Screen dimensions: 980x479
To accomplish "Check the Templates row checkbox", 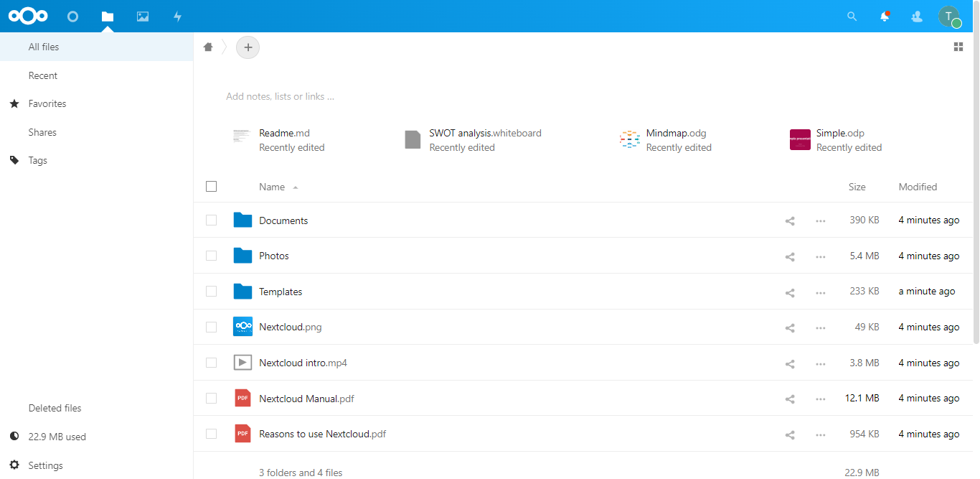I will 211,292.
